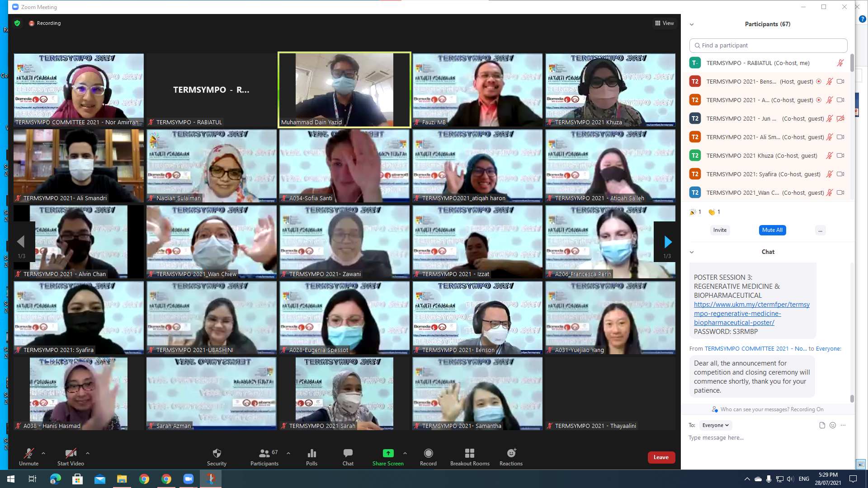The image size is (868, 488).
Task: Collapse the Participants panel chevron
Action: 691,24
